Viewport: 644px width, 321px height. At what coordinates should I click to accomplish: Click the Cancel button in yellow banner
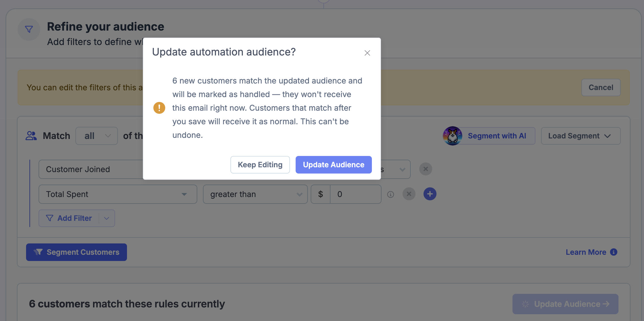pyautogui.click(x=601, y=87)
